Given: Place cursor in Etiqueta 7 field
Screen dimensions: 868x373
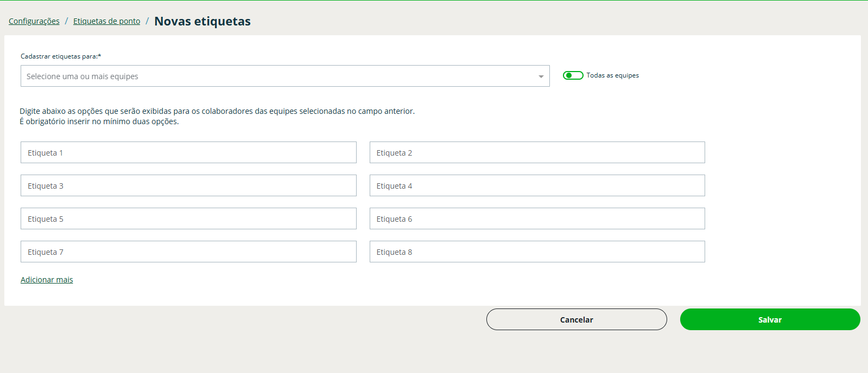Looking at the screenshot, I should [188, 252].
